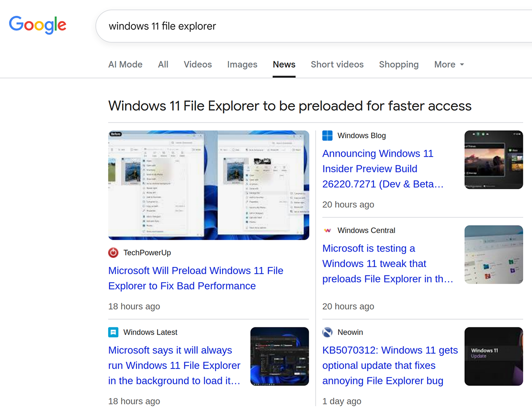
Task: Click the Windows Blog logo icon
Action: [x=327, y=136]
